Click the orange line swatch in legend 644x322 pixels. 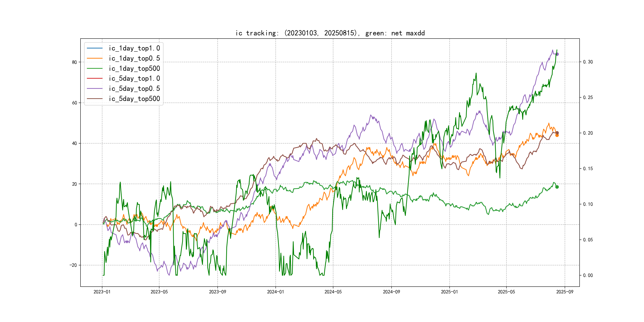pyautogui.click(x=94, y=58)
